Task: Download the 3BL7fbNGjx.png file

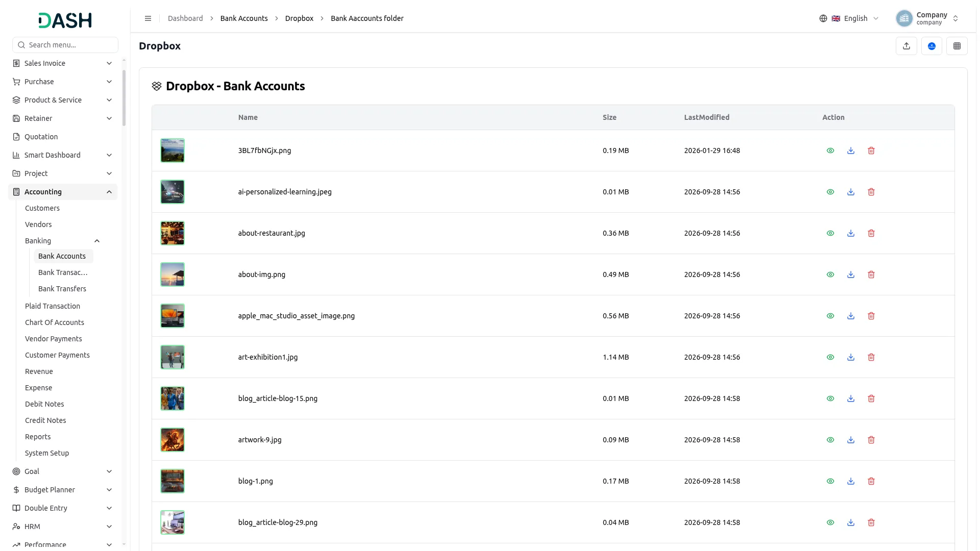Action: click(x=851, y=151)
